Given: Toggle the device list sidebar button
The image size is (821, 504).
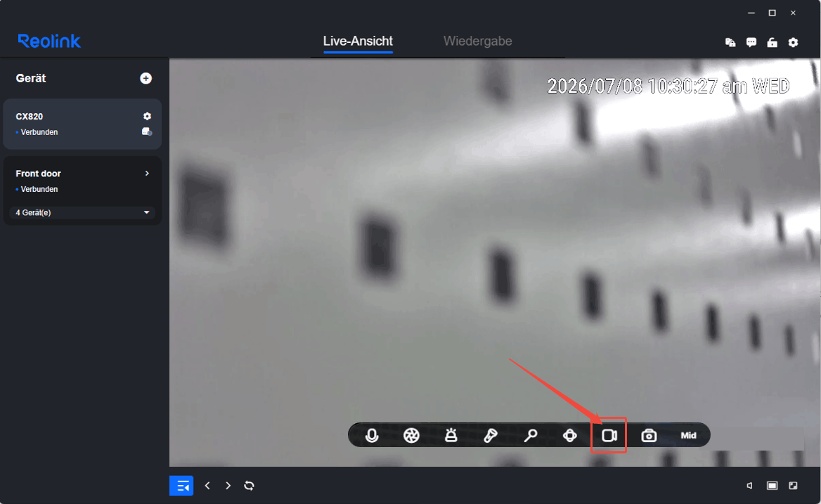Looking at the screenshot, I should (181, 486).
